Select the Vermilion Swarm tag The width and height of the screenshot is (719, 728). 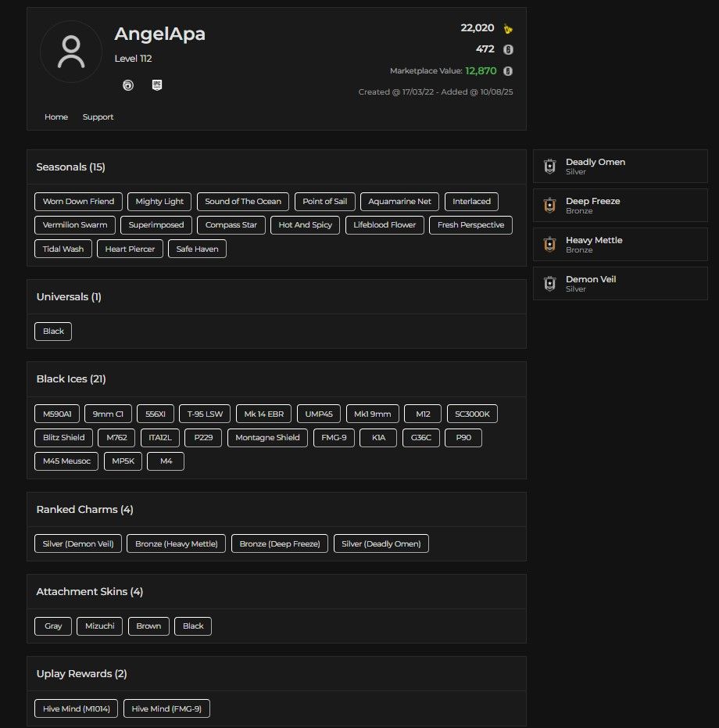pos(75,225)
